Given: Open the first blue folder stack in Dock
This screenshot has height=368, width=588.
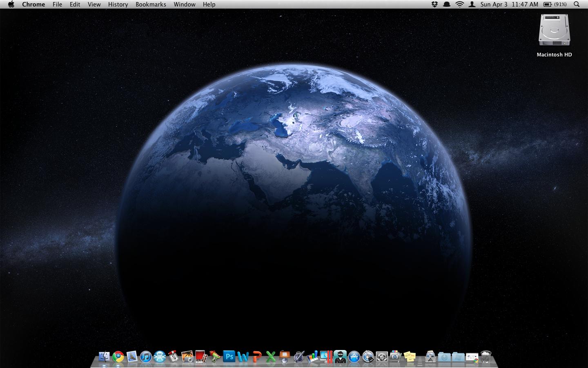Looking at the screenshot, I should 444,357.
